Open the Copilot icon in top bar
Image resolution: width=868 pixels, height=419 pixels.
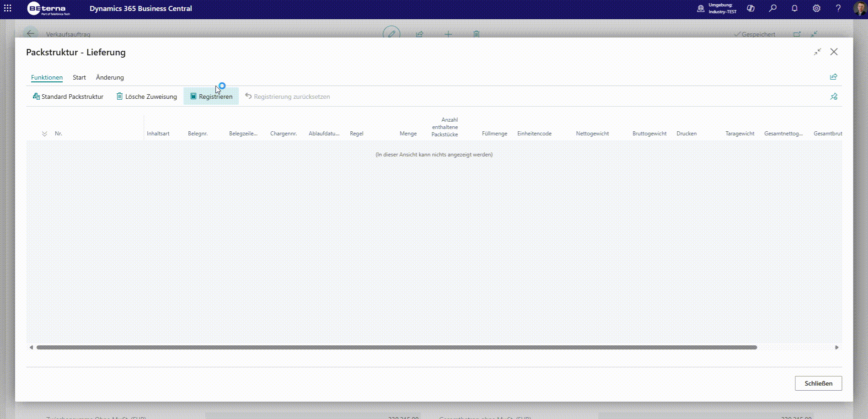point(750,8)
